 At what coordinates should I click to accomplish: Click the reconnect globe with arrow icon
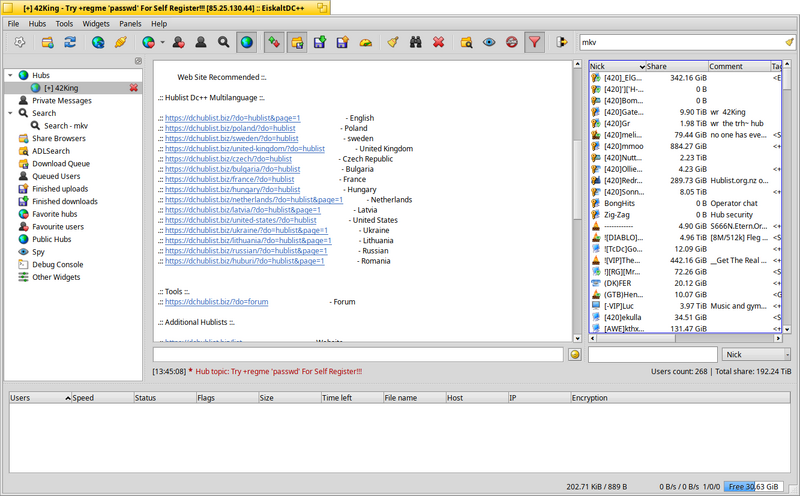(98, 42)
